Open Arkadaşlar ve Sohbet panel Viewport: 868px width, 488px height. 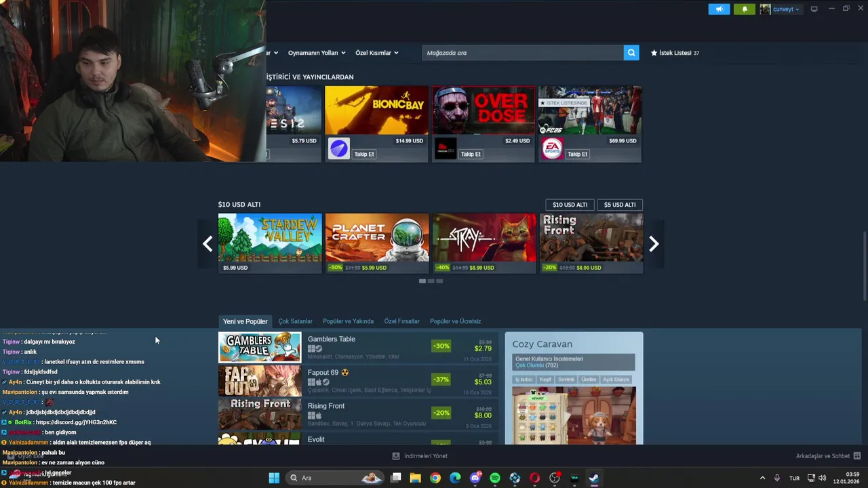pyautogui.click(x=828, y=456)
